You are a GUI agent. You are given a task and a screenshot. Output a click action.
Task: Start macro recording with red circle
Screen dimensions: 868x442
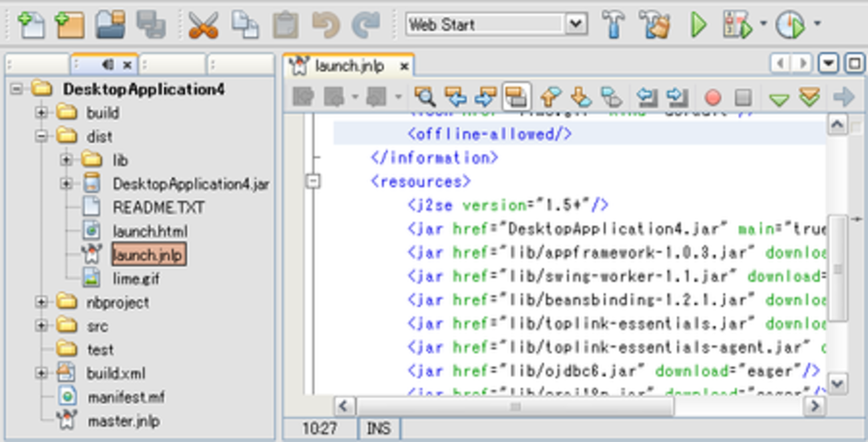pyautogui.click(x=712, y=97)
